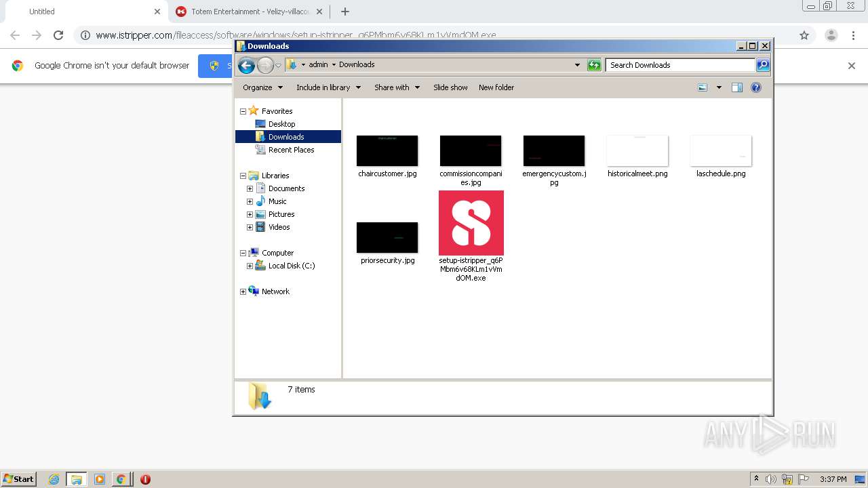Click the forward arrow in Explorer
The image size is (868, 488).
tap(265, 65)
